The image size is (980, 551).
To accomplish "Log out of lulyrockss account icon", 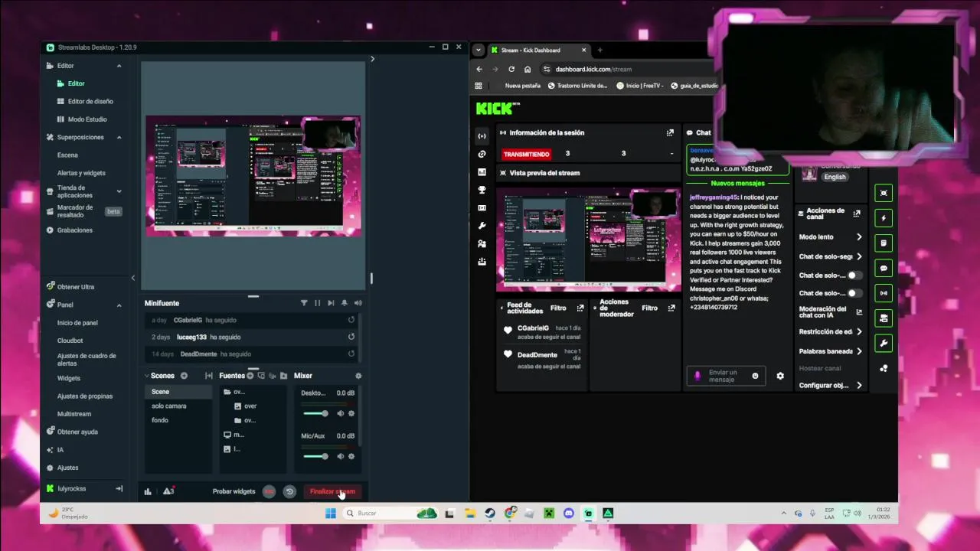I will point(119,488).
